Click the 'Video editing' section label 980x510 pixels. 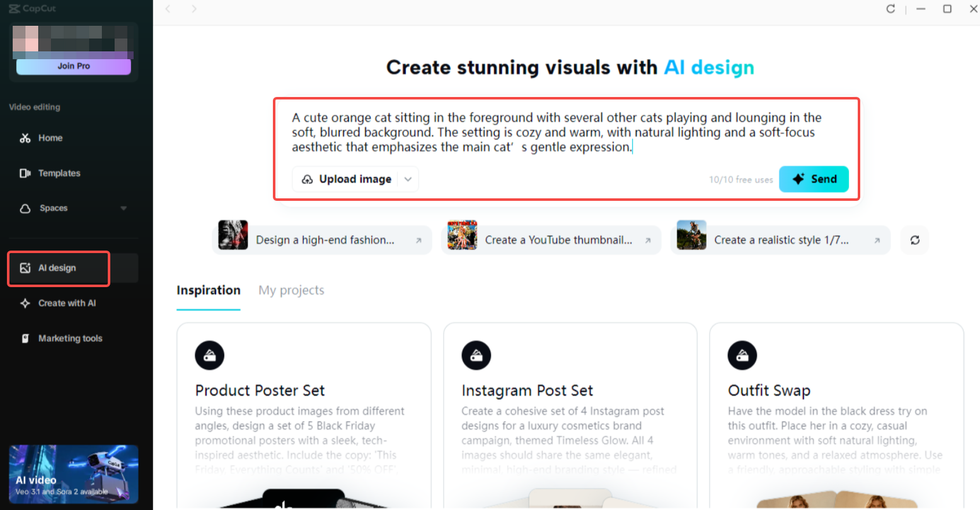35,107
